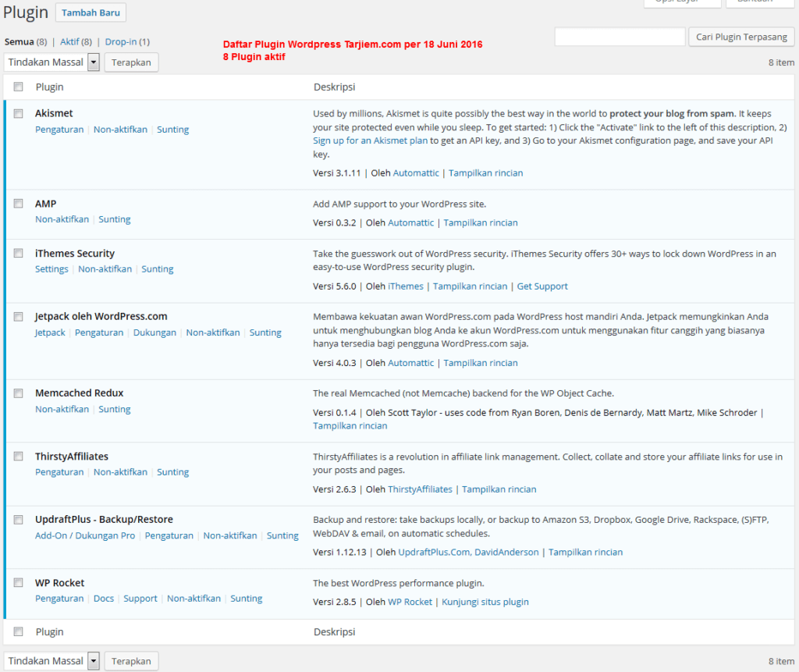Open Pengaturan under ThirstyAffiliates
This screenshot has width=799, height=672.
[59, 472]
